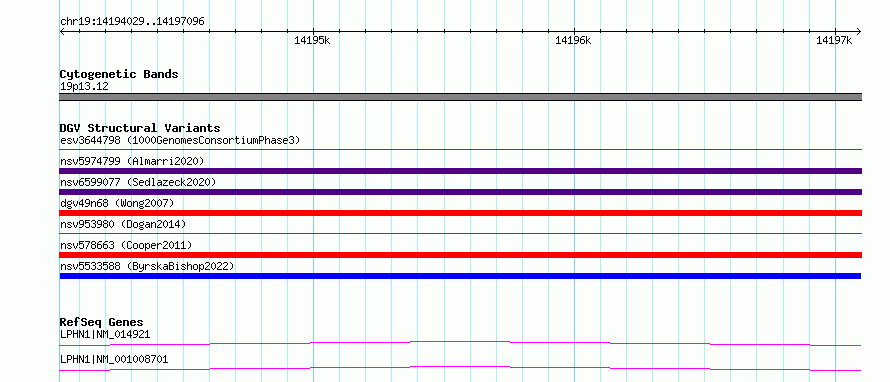Click the 14195k ruler tick label
Viewport: 890px width, 382px height.
tap(312, 40)
